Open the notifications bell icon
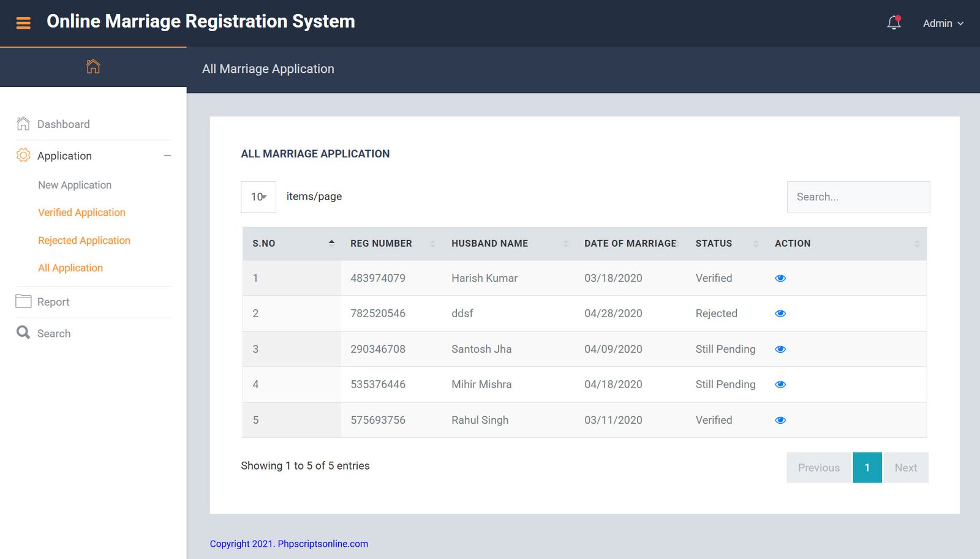The image size is (980, 559). pos(894,23)
